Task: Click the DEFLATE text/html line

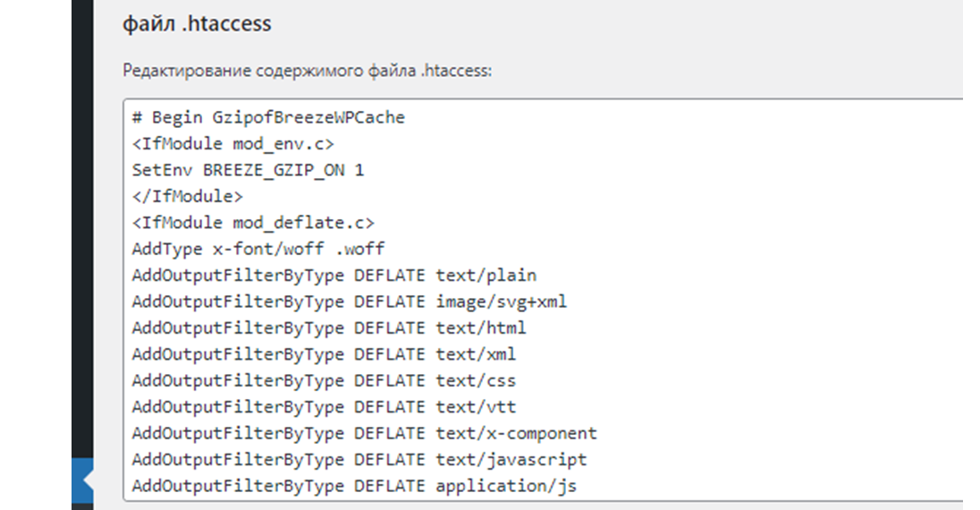Action: 329,327
